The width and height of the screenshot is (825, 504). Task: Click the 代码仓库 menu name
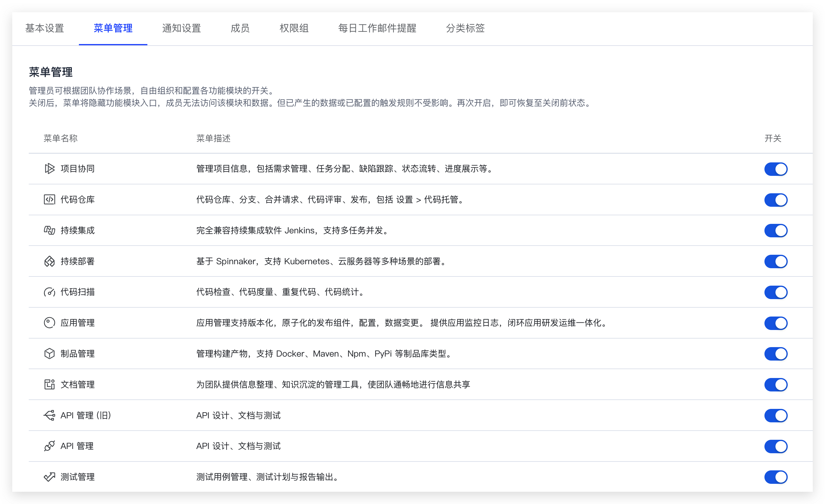[x=78, y=200]
